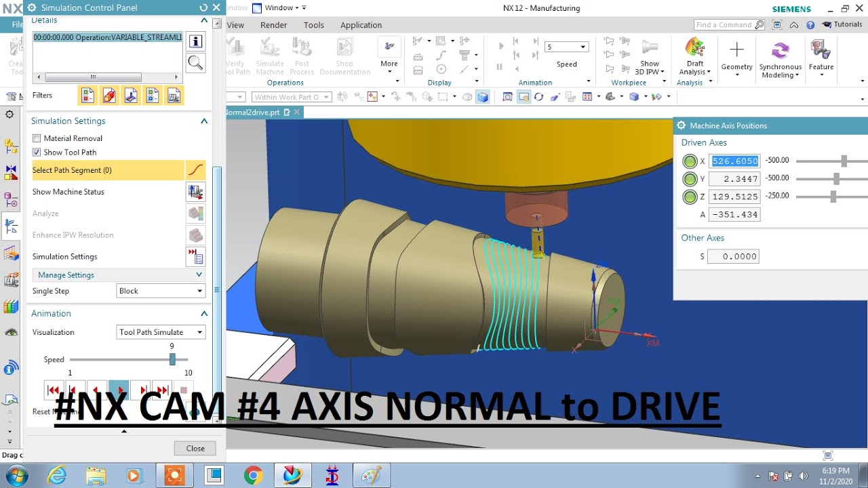
Task: Open the View ribbon tab
Action: [x=235, y=25]
